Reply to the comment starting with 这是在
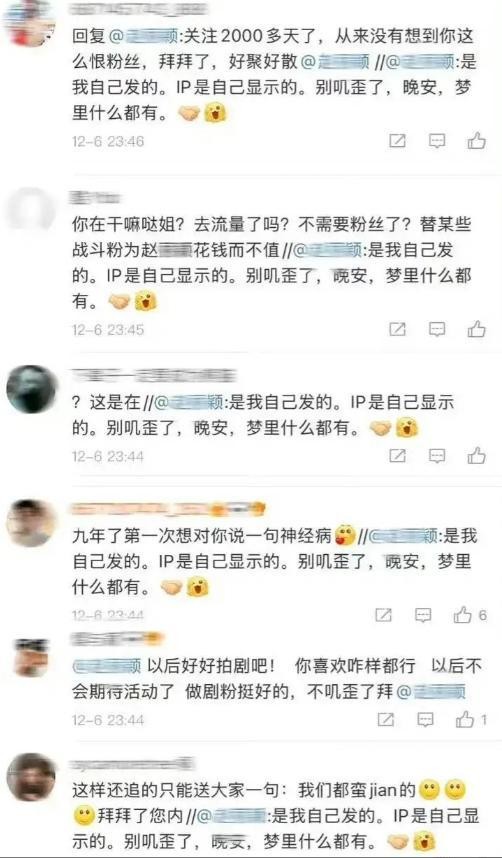502x858 pixels. (436, 455)
